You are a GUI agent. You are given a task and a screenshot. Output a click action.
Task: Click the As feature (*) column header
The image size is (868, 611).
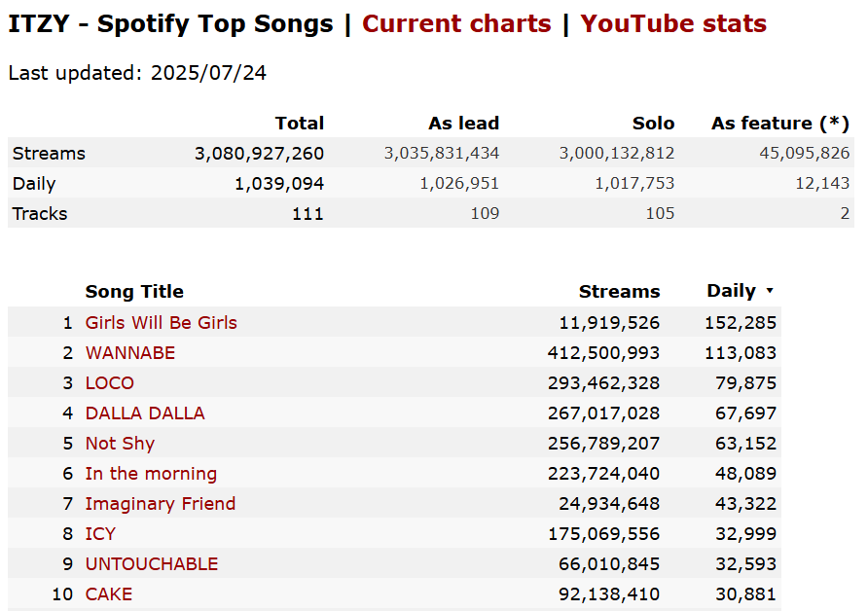[780, 123]
